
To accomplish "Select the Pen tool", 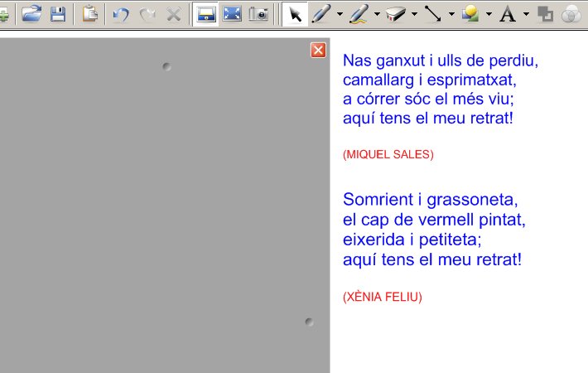I will (x=322, y=14).
